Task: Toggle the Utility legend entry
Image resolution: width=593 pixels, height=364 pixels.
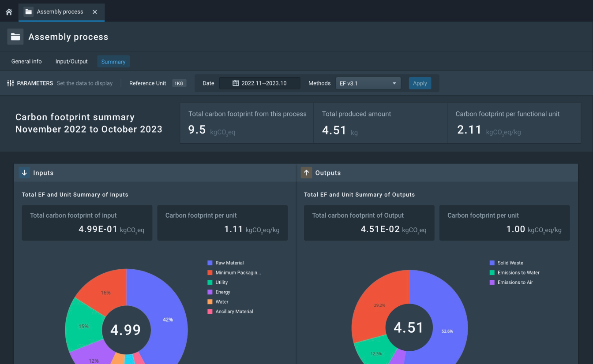Action: (218, 282)
